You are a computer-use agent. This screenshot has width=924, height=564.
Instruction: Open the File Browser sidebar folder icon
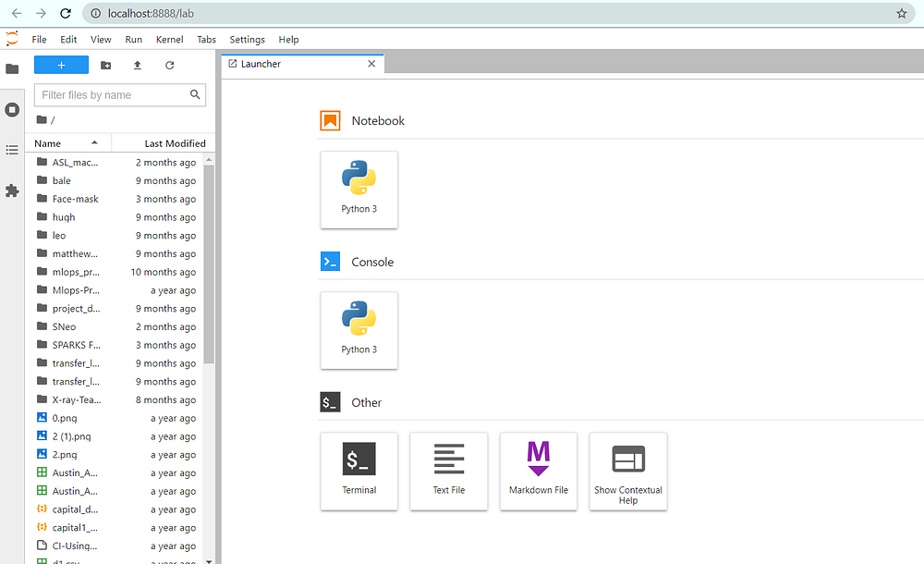tap(12, 69)
